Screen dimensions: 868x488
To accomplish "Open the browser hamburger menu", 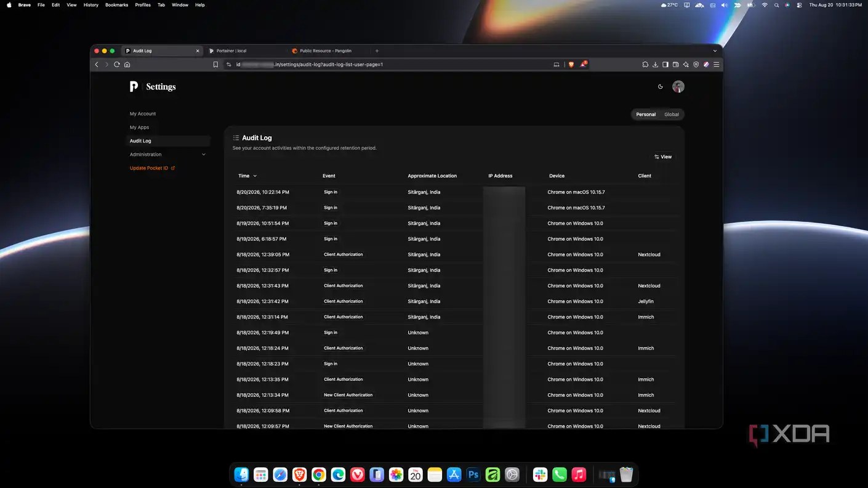I will click(x=716, y=64).
